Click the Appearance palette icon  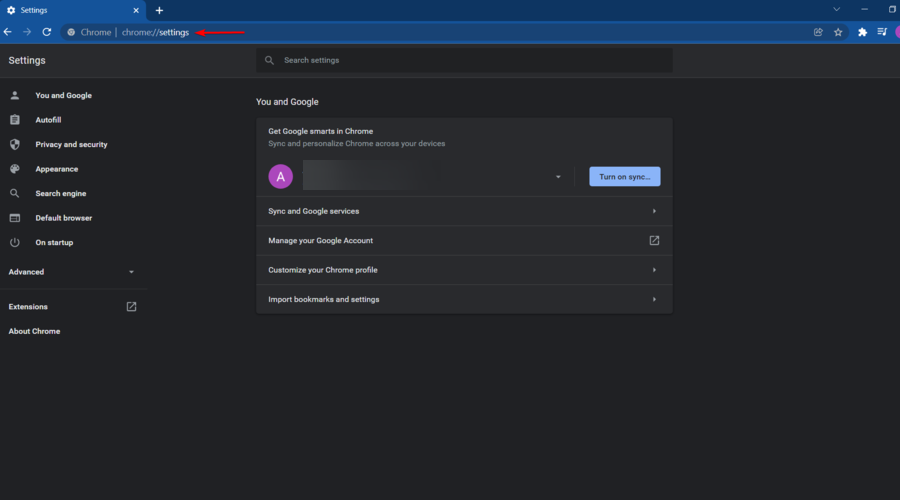[x=15, y=169]
